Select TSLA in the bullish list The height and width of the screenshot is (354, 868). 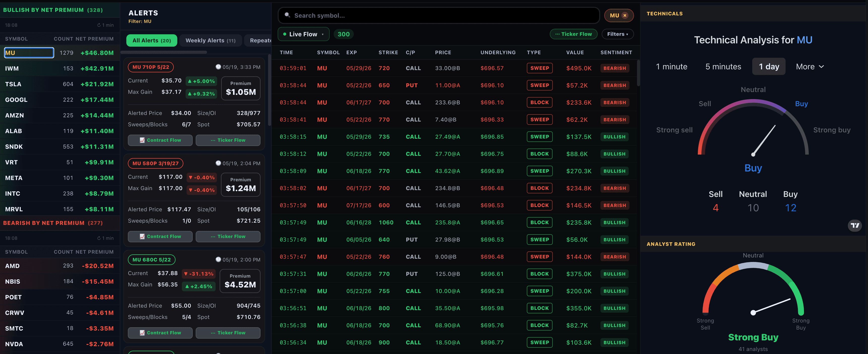(60, 84)
